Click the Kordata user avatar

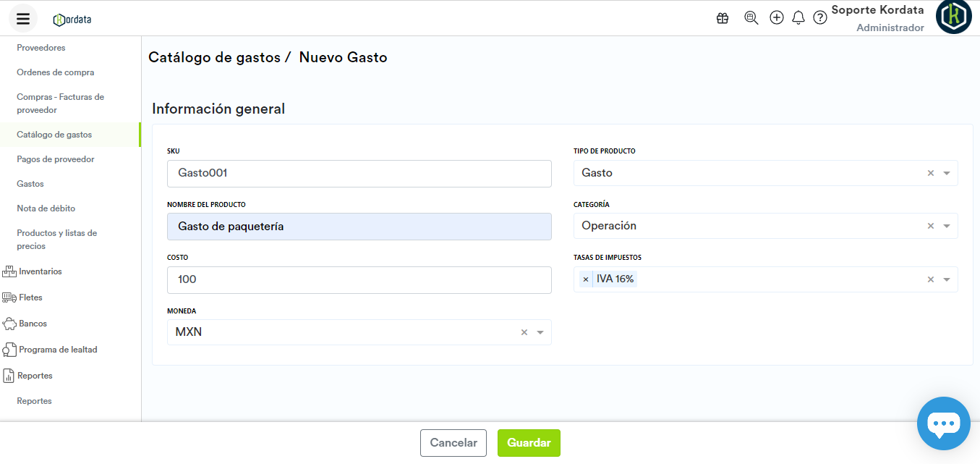[x=953, y=17]
